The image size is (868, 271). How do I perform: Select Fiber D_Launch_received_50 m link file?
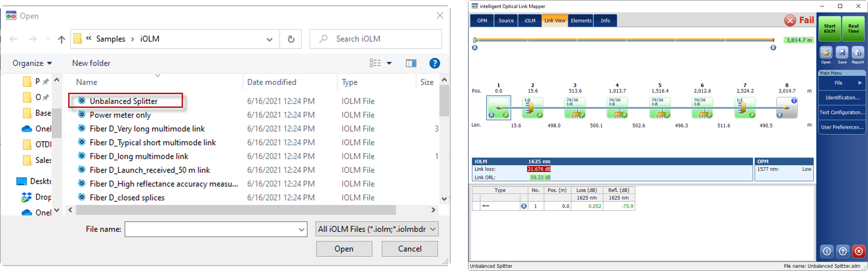point(150,170)
